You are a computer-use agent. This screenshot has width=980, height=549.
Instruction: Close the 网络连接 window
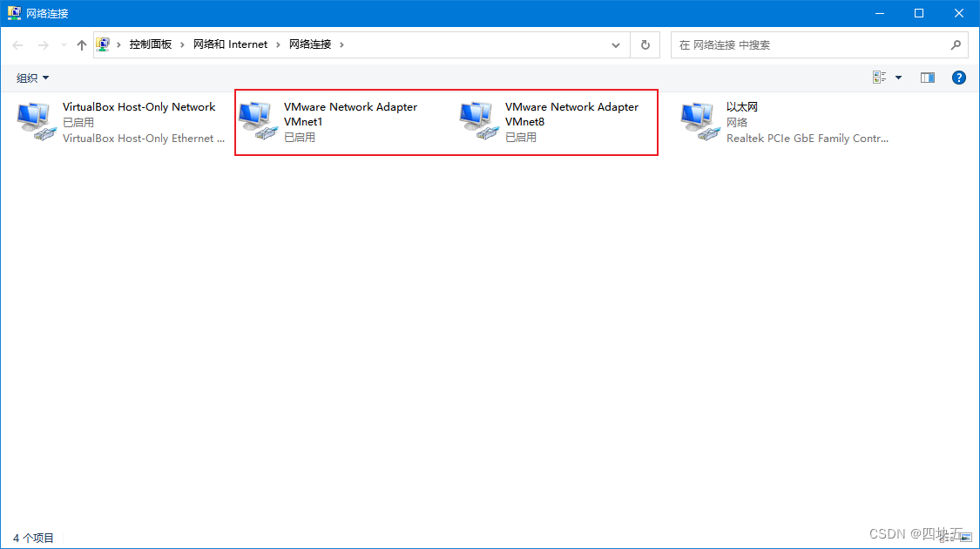point(959,13)
